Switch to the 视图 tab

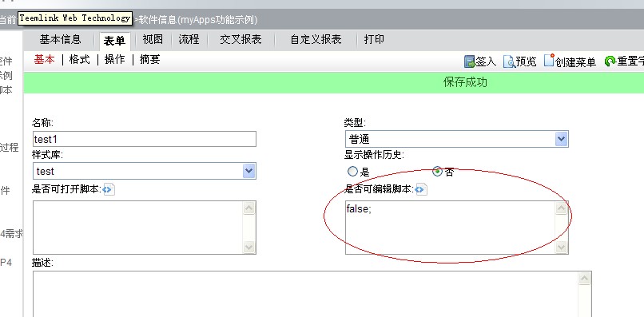click(x=153, y=39)
